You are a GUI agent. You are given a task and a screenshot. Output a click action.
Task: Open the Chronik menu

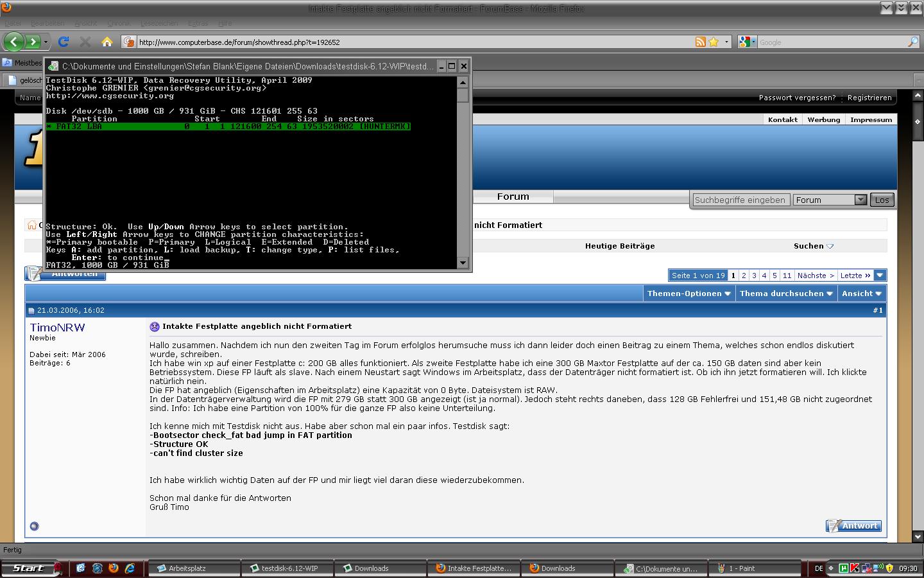pyautogui.click(x=119, y=23)
